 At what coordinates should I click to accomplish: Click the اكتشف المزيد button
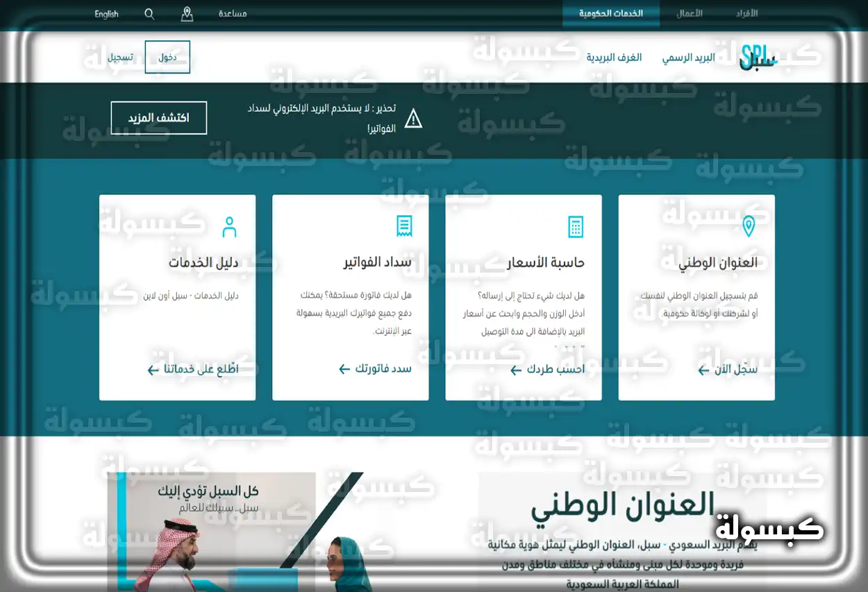coord(158,117)
